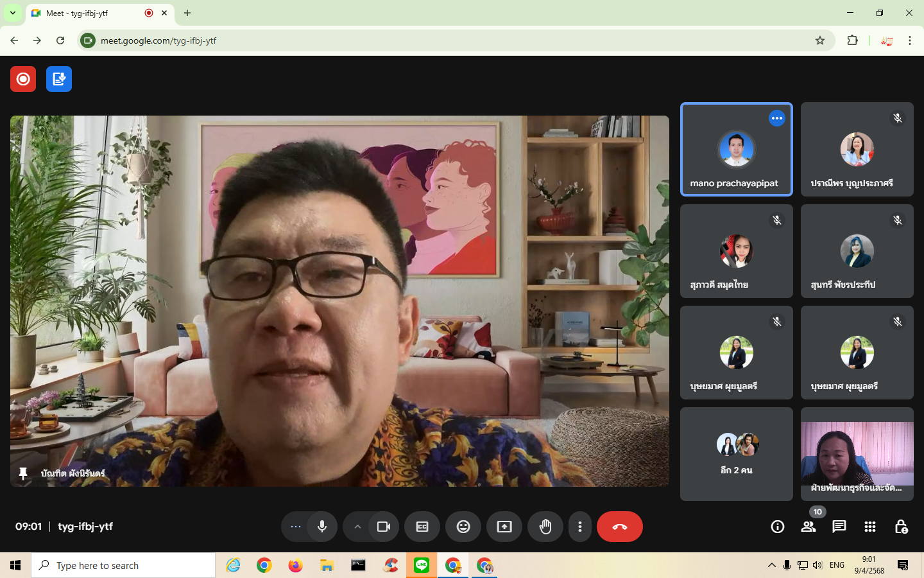Open the tab search dropdown arrow

pos(12,13)
